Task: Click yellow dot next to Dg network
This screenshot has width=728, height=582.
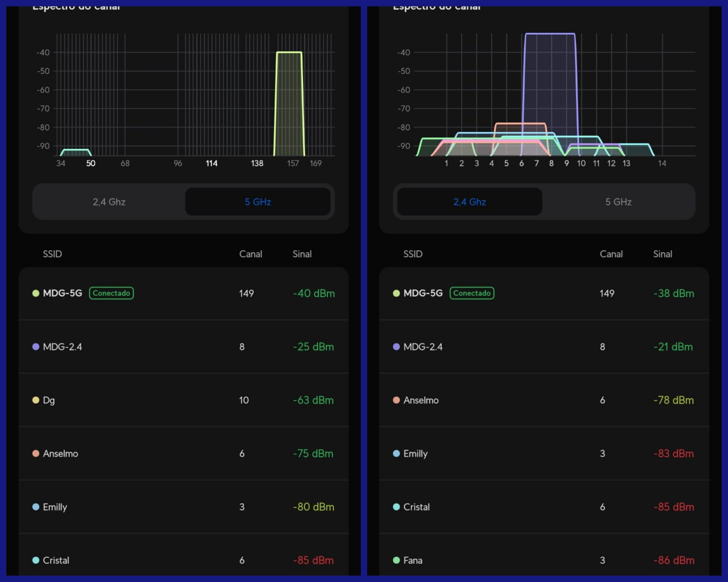Action: [x=36, y=400]
